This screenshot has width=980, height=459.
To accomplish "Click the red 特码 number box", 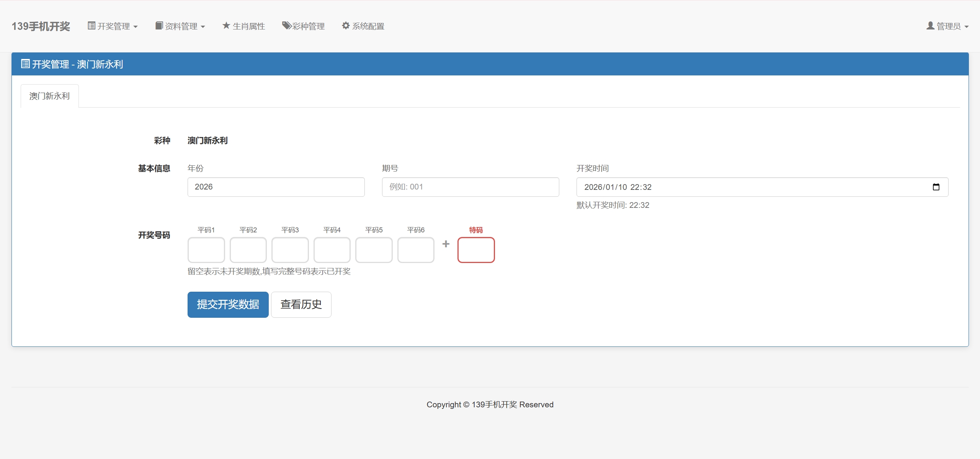I will coord(476,250).
